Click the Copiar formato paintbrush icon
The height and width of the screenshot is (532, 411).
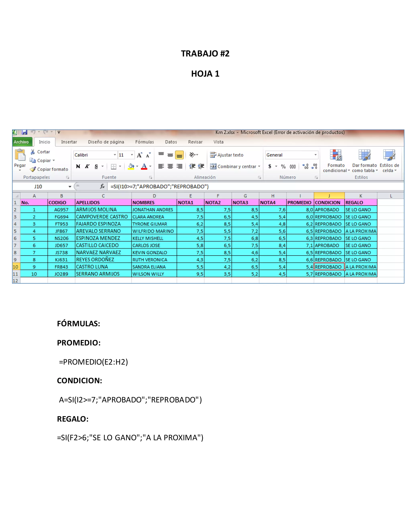click(33, 169)
